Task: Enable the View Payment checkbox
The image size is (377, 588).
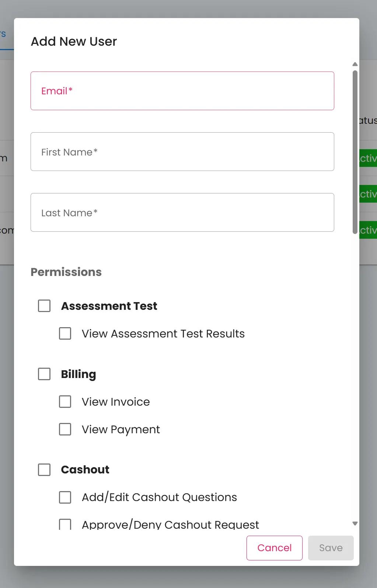Action: coord(65,429)
